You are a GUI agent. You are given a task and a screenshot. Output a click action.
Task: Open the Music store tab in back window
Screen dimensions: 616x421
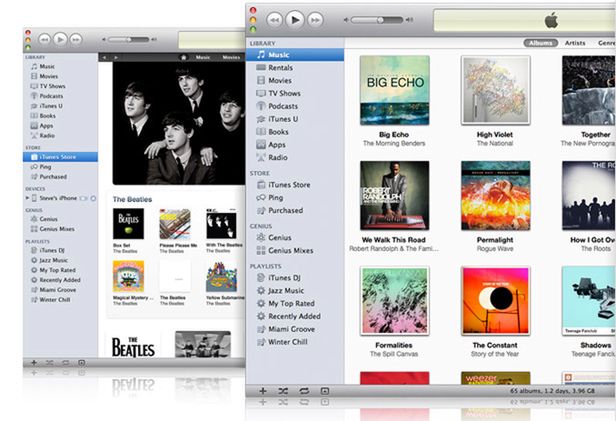pyautogui.click(x=203, y=57)
